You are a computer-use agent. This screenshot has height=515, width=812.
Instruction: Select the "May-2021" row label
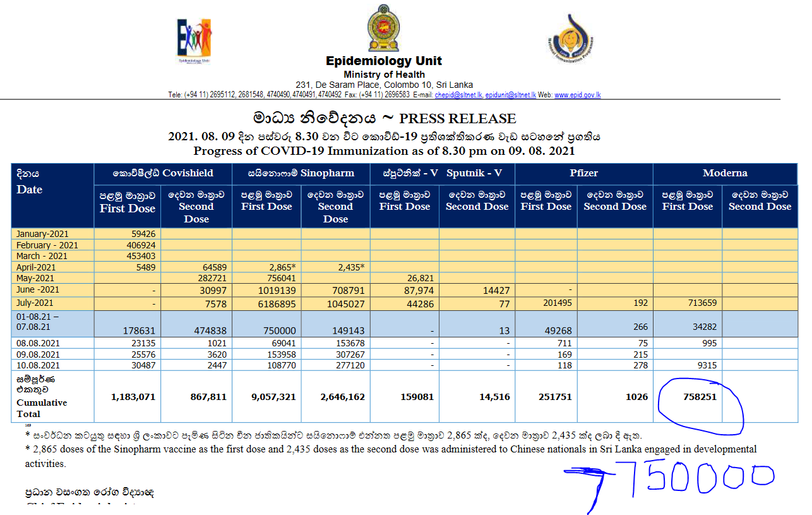[35, 278]
